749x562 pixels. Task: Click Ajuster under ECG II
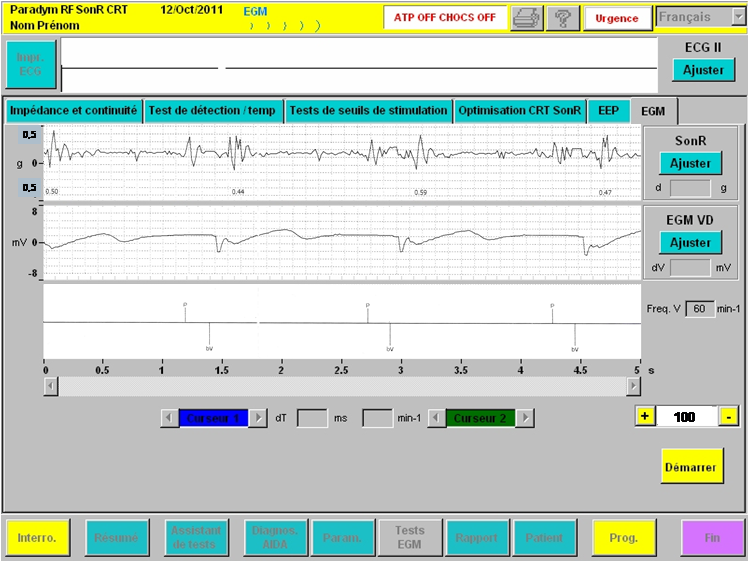703,70
